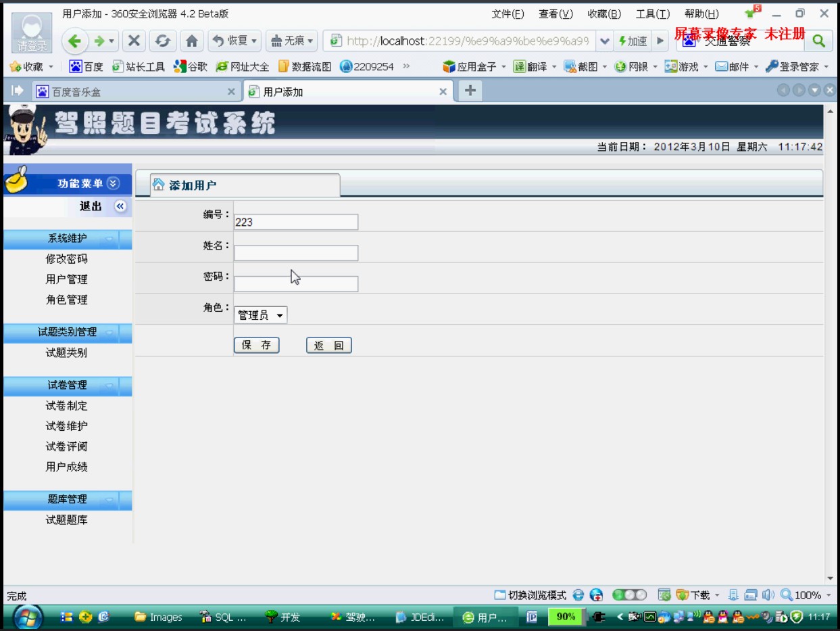Switch to the SQL taskbar window
This screenshot has width=840, height=631.
pyautogui.click(x=224, y=617)
